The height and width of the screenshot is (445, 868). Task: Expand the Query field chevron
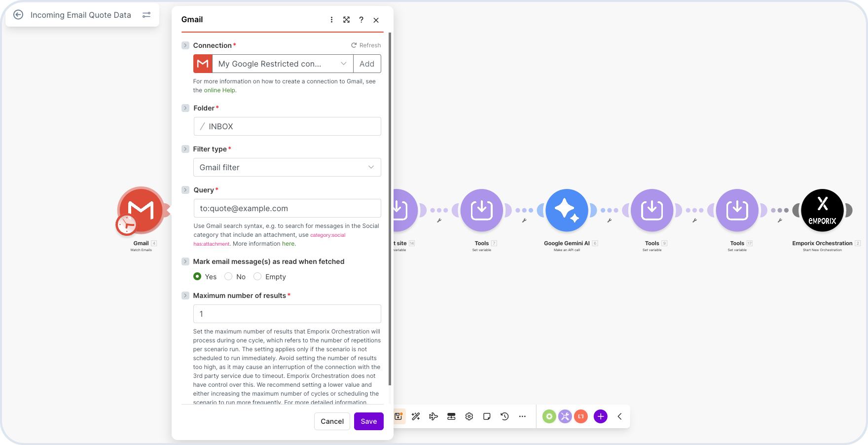click(185, 190)
